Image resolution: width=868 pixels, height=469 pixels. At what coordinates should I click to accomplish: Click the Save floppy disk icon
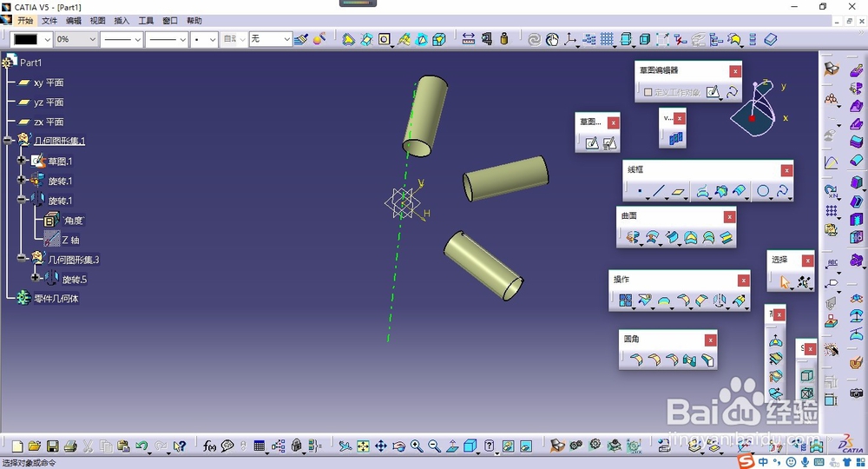52,446
